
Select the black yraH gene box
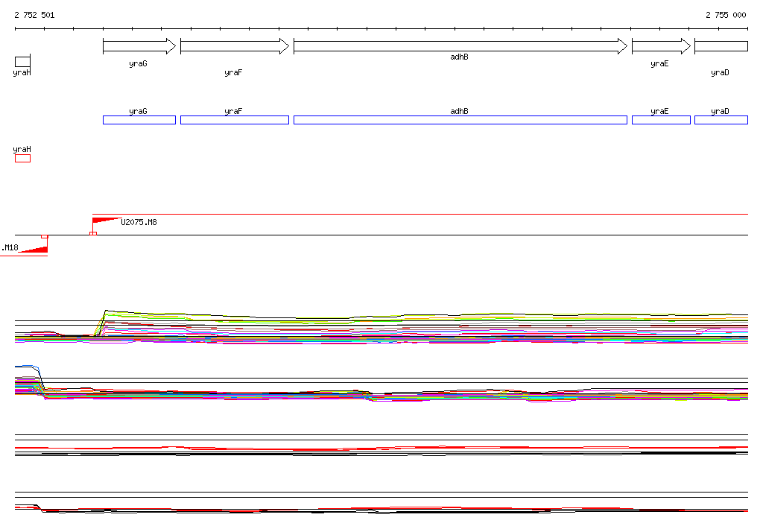click(22, 60)
